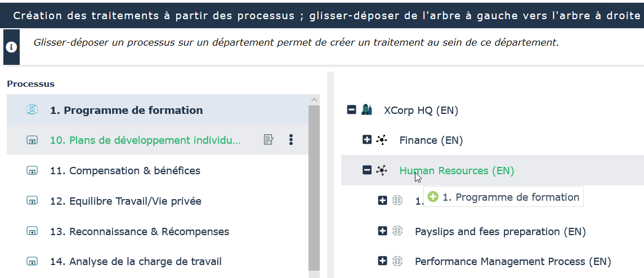Collapse the Human Resources (EN) department
The height and width of the screenshot is (278, 644).
click(x=367, y=170)
